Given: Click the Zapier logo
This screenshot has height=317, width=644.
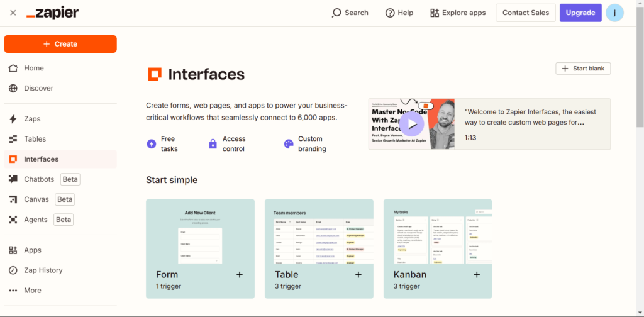Looking at the screenshot, I should (x=53, y=13).
